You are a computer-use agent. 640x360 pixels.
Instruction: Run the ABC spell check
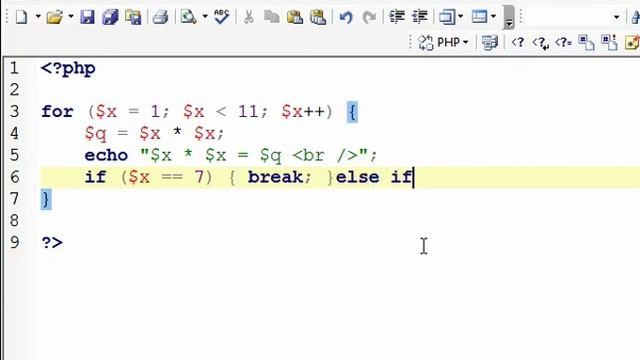222,17
